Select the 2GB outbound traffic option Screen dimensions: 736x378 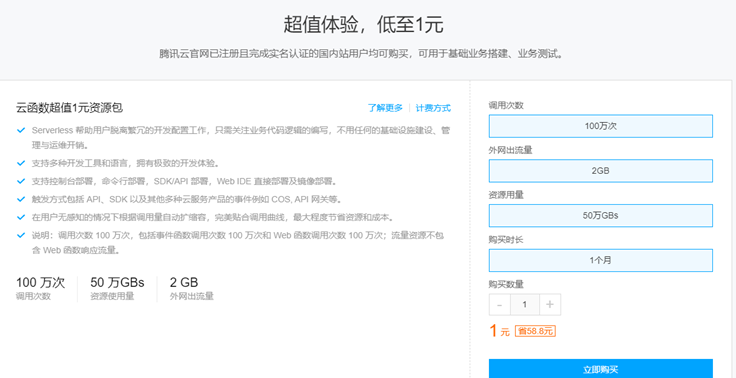pos(601,171)
